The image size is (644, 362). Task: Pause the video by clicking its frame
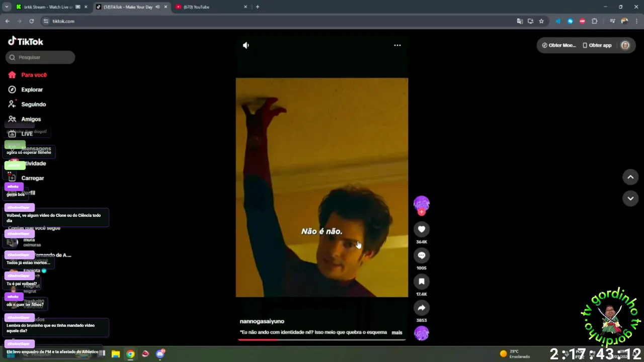322,187
